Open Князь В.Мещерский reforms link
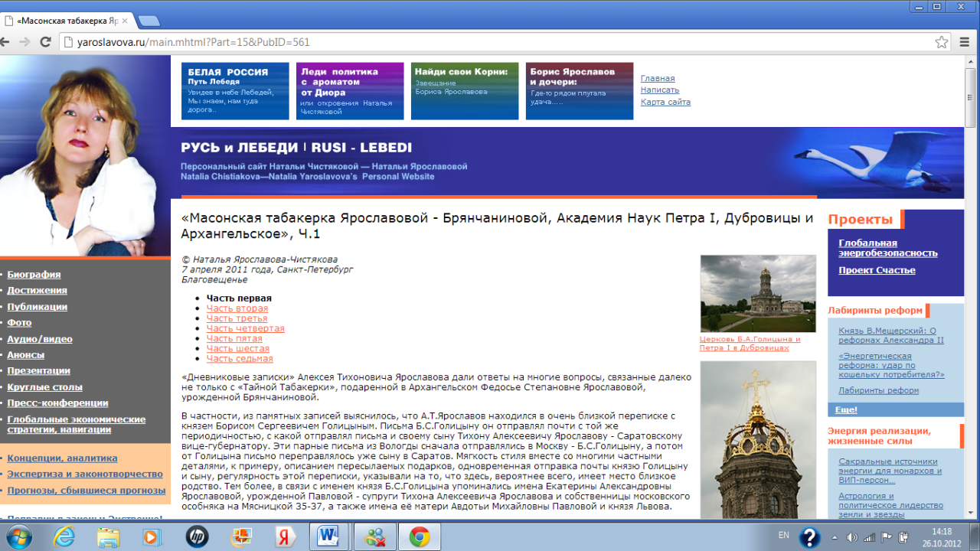This screenshot has height=551, width=980. click(x=891, y=335)
